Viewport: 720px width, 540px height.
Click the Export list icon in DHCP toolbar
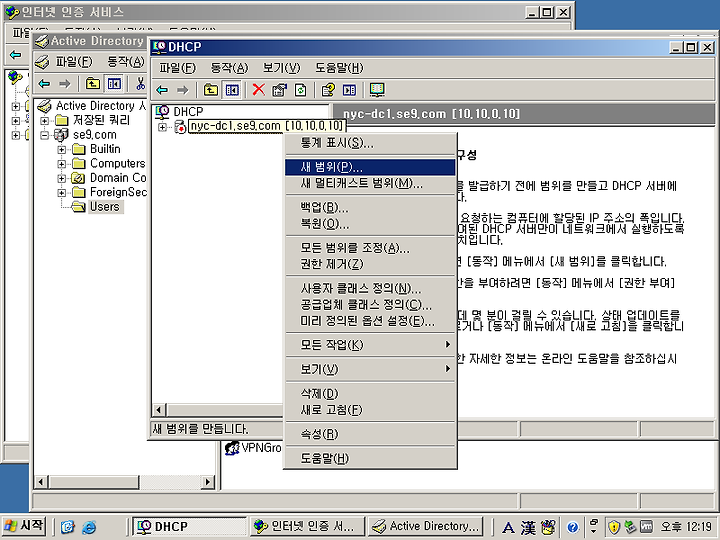[x=349, y=90]
